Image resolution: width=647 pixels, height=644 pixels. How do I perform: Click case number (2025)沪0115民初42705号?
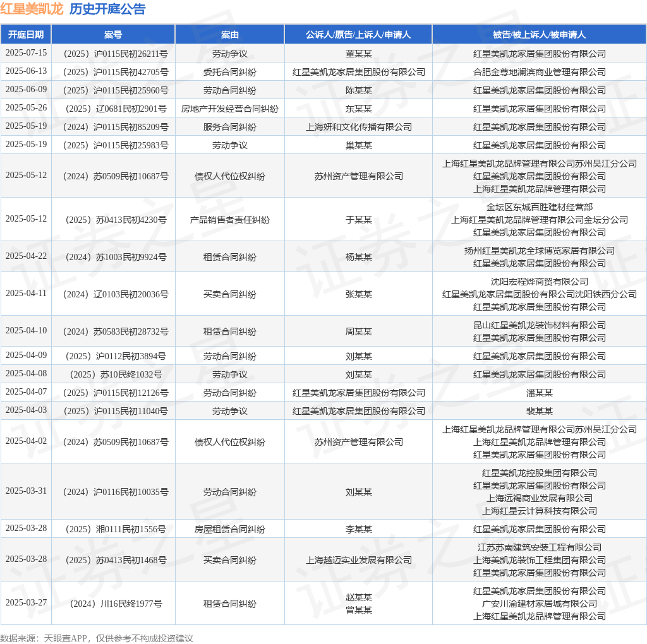tap(115, 72)
